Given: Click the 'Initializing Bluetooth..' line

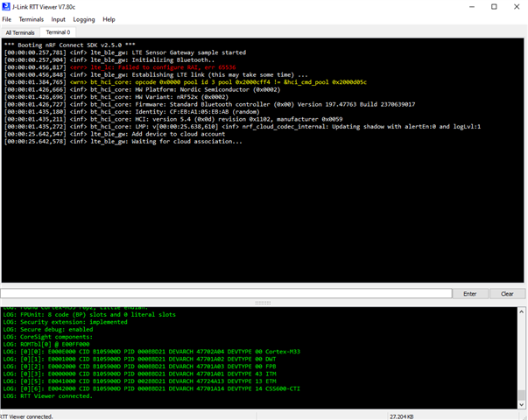Looking at the screenshot, I should coord(109,59).
